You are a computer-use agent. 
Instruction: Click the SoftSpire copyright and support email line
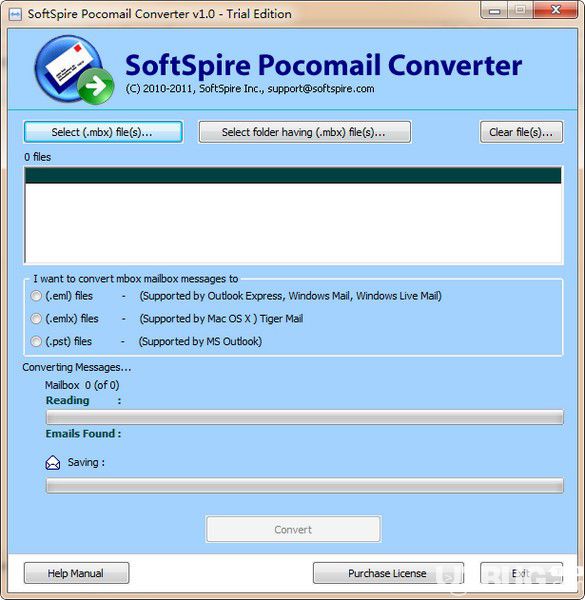point(250,89)
